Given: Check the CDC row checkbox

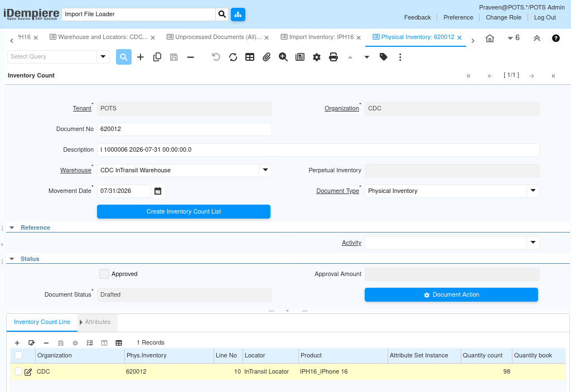Looking at the screenshot, I should click(18, 371).
